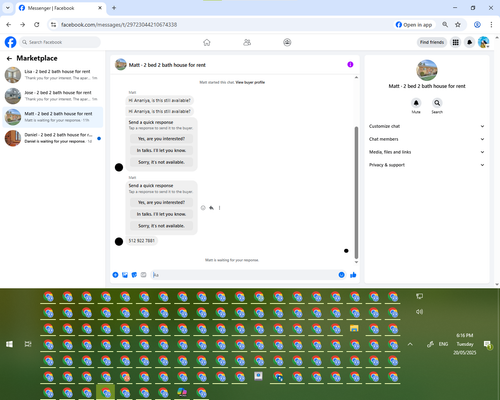This screenshot has width=500, height=400.
Task: Show hidden system tray icons chevron
Action: pos(410,344)
